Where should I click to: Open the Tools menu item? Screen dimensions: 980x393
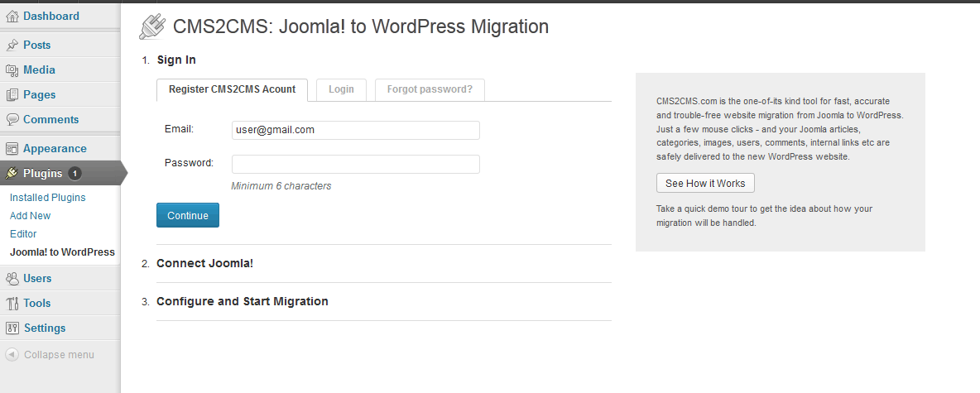[37, 303]
